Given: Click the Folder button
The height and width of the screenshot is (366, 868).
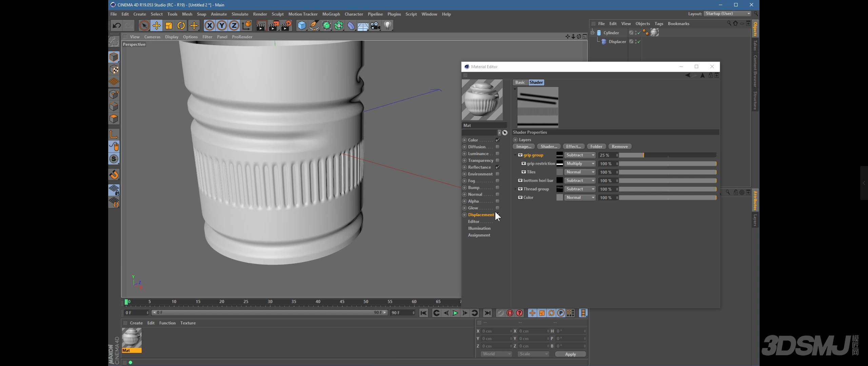Looking at the screenshot, I should (x=596, y=146).
